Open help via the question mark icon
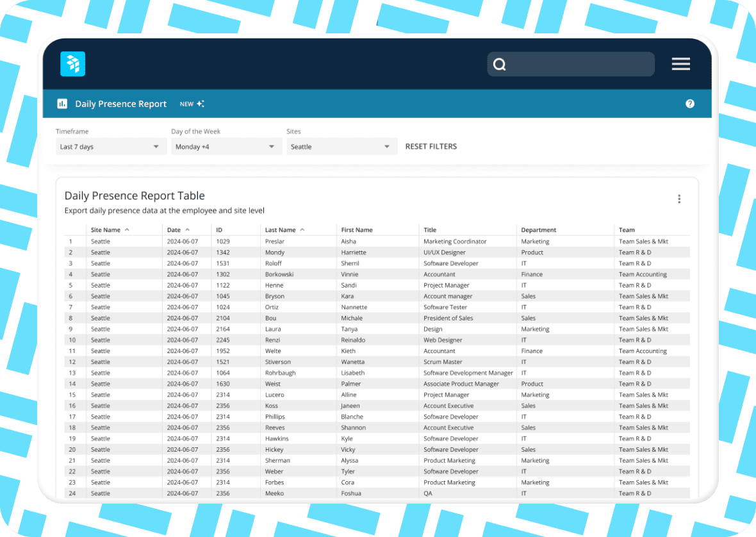Screen dimensions: 756x537 point(690,103)
